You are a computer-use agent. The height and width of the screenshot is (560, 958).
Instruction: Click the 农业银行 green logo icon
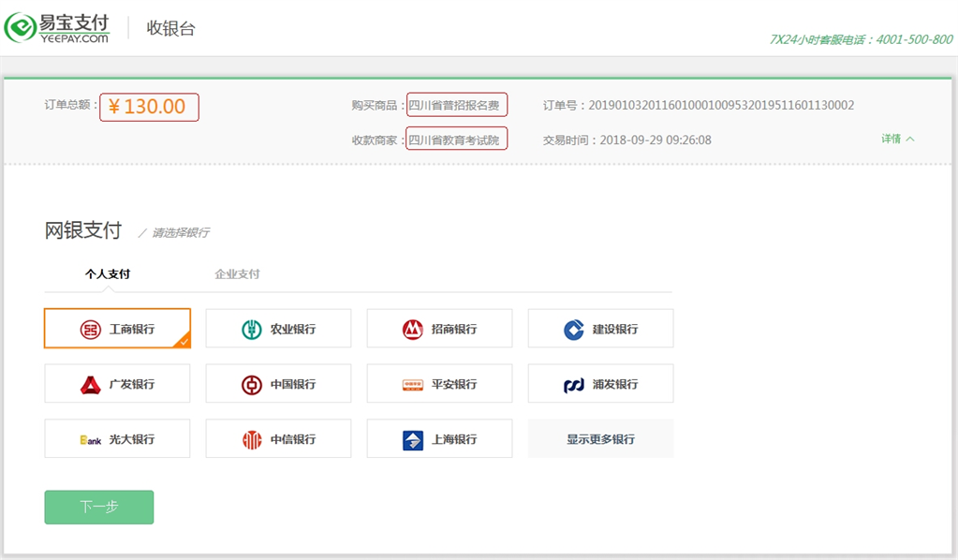click(252, 329)
